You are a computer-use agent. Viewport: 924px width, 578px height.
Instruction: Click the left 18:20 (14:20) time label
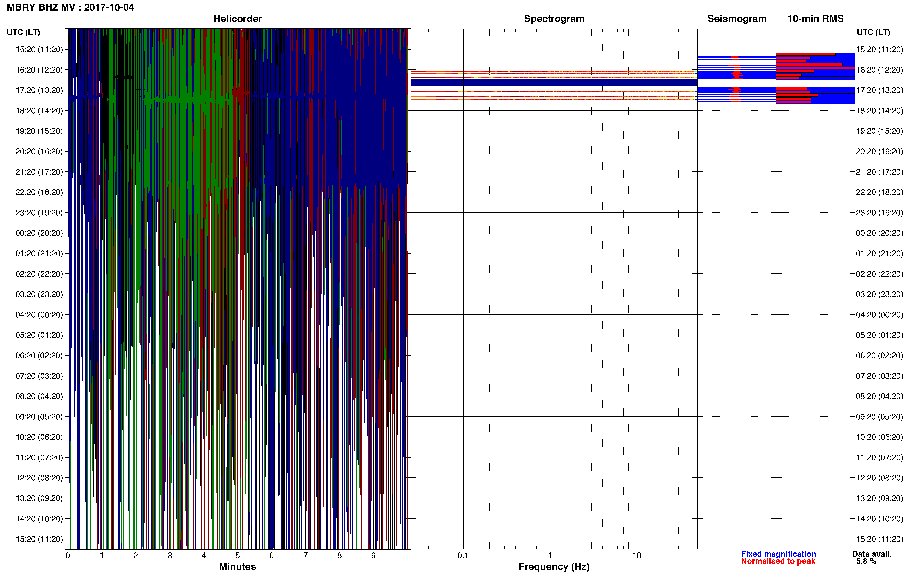point(39,111)
